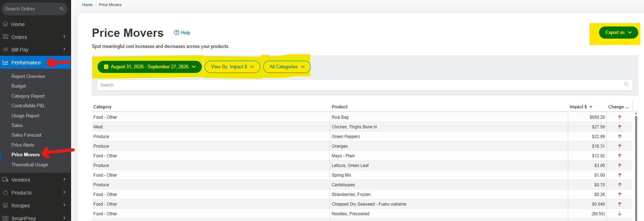Click the Bill Pay icon in sidebar
The width and height of the screenshot is (644, 221).
[5, 49]
